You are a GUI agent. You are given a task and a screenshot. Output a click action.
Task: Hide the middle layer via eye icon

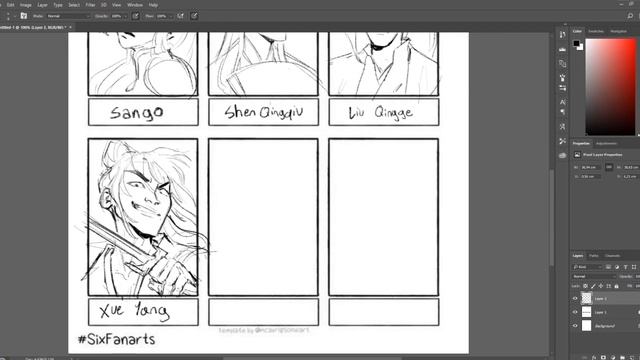pos(575,312)
